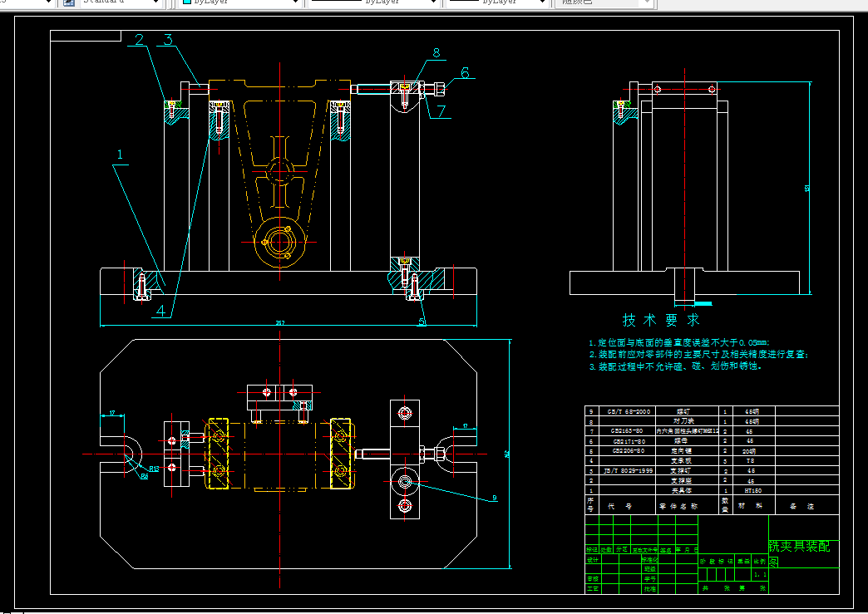Click the cyan ByLayer color swatch
Viewport: 868px width, 614px height.
point(186,2)
